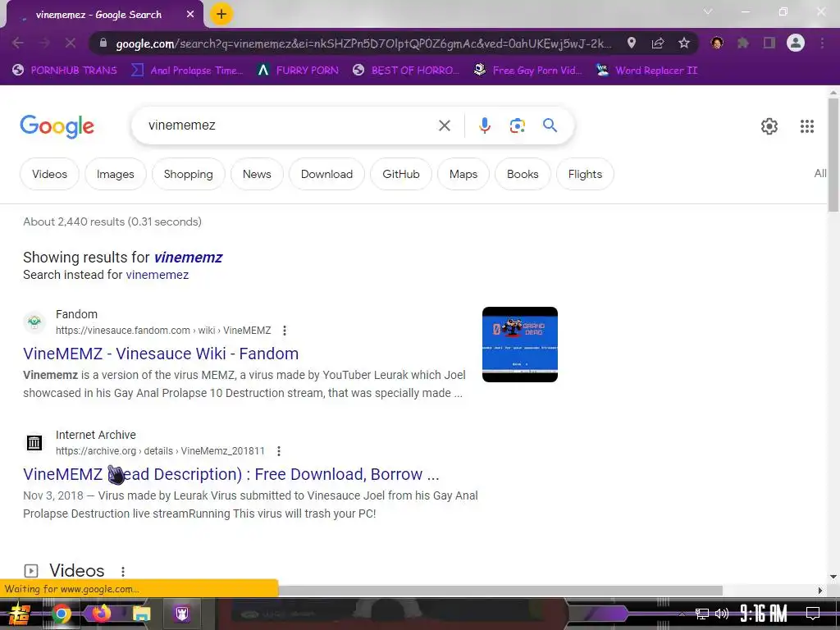Search instead for vinememez link

tap(157, 275)
